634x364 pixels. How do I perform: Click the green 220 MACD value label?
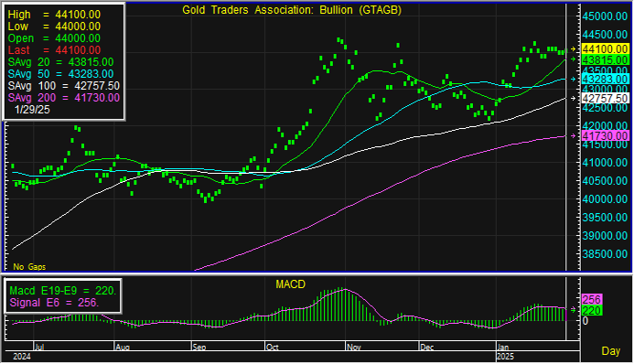[x=592, y=310]
